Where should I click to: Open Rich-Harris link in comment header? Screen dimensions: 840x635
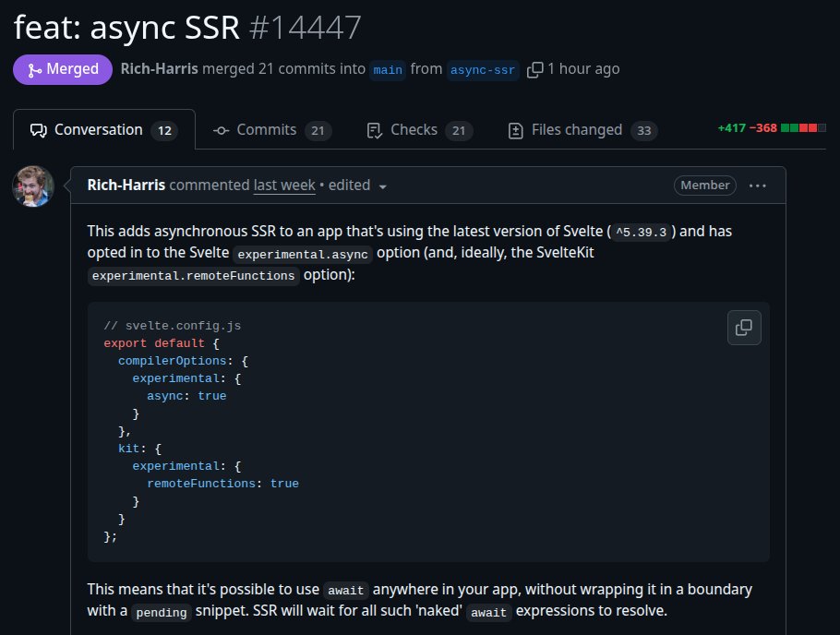click(126, 185)
